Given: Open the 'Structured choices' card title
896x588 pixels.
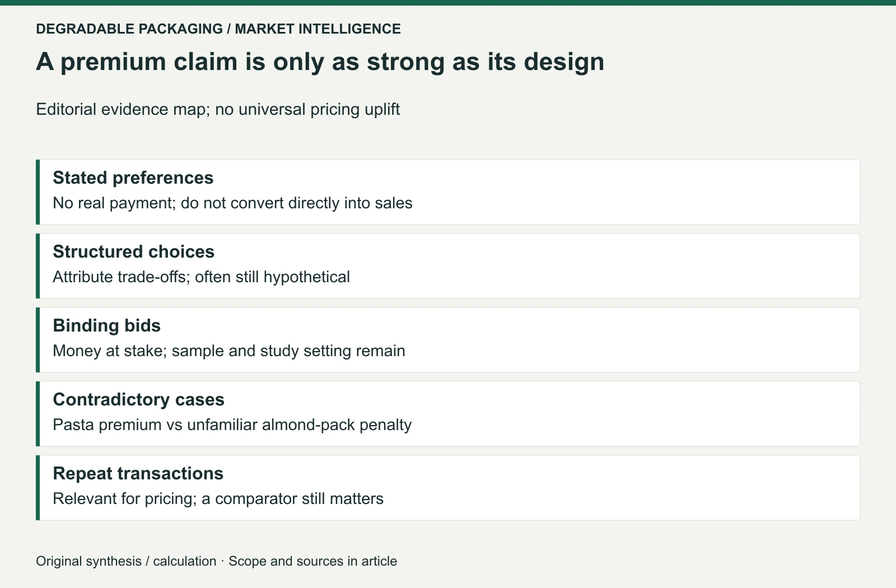Looking at the screenshot, I should click(x=133, y=251).
